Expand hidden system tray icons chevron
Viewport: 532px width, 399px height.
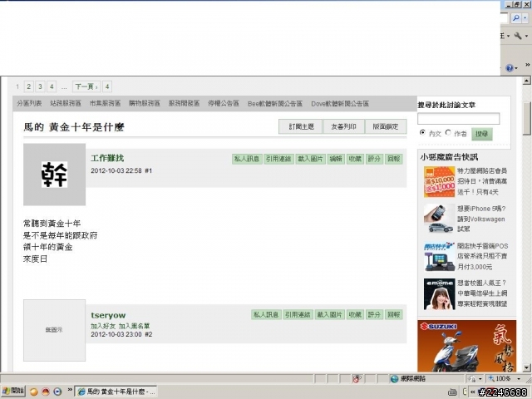coord(472,392)
